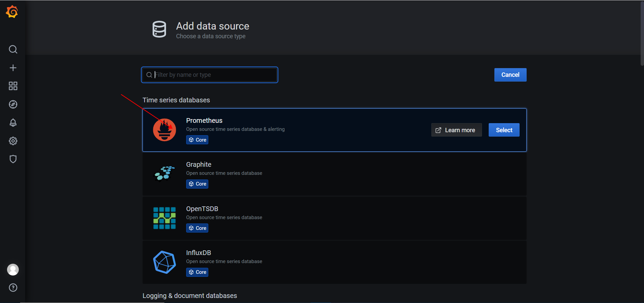Screen dimensions: 644x303
Task: Open the Dashboards grid icon
Action: (13, 86)
